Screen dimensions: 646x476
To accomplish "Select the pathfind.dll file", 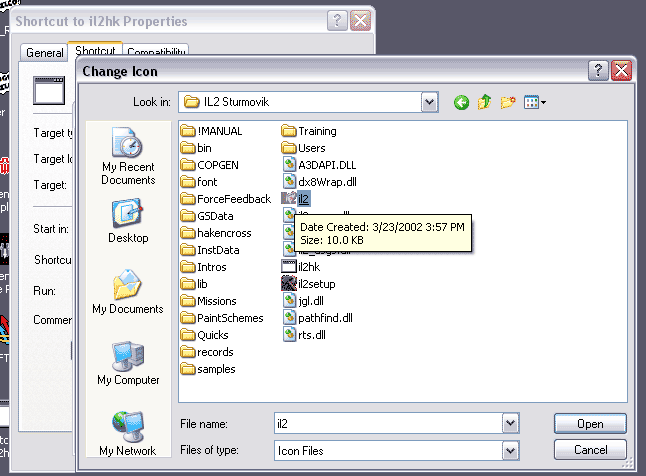I will (x=318, y=318).
